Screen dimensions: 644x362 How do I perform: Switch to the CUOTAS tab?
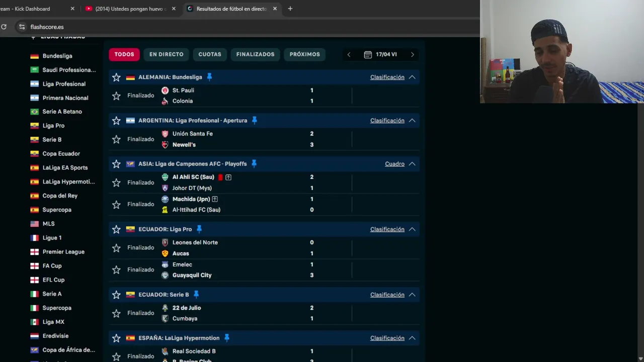(210, 54)
